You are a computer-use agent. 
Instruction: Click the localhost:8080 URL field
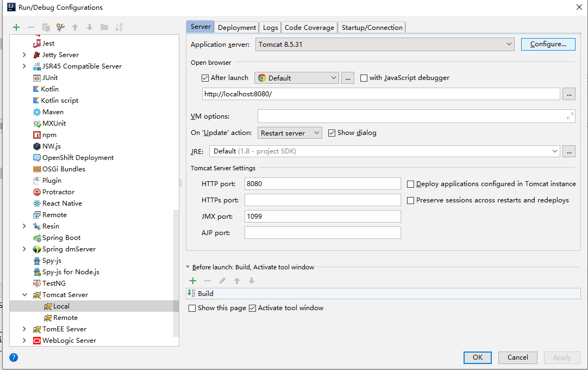[x=381, y=94]
